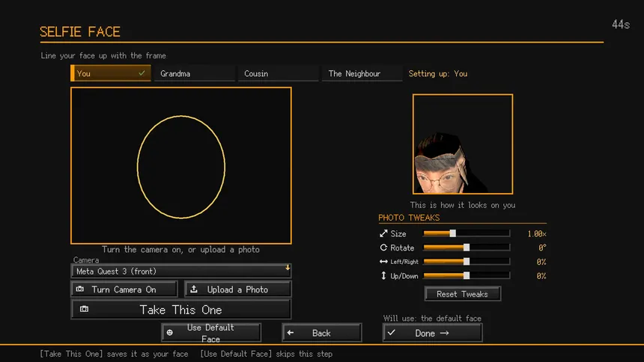The image size is (644, 362).
Task: Click the 0° rotate value
Action: tap(542, 248)
